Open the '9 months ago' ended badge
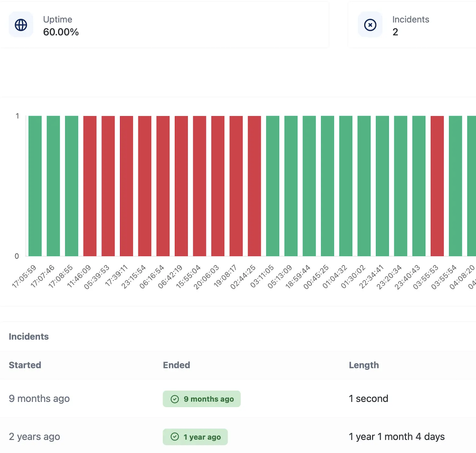 pos(202,399)
